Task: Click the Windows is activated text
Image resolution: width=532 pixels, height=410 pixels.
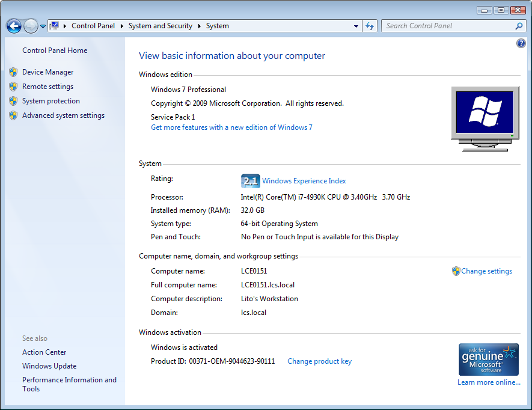Action: (x=184, y=347)
